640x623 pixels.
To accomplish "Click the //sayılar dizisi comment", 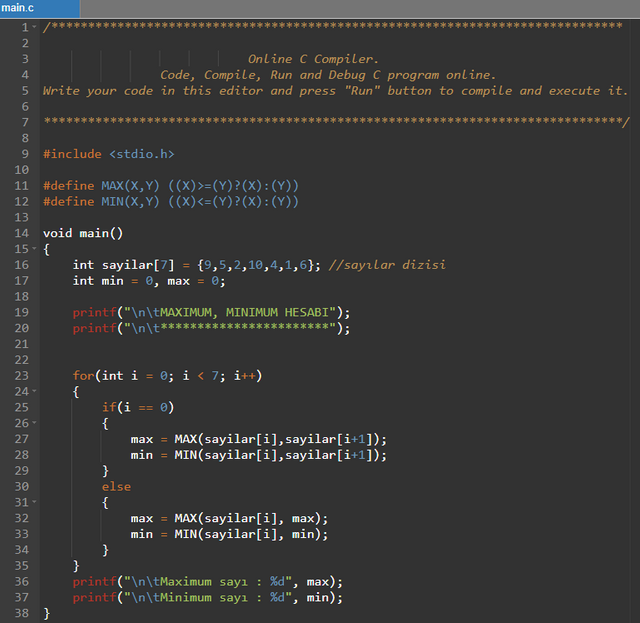I will coord(386,265).
